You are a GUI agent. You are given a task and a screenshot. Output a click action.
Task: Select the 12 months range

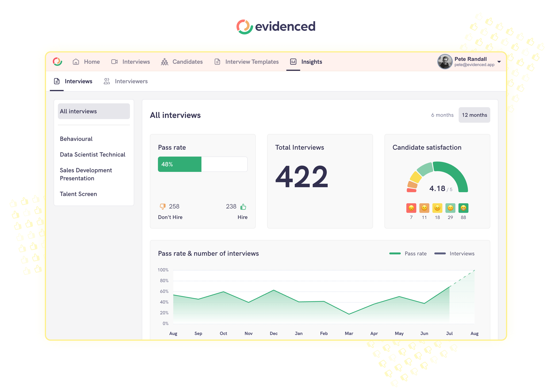click(474, 115)
